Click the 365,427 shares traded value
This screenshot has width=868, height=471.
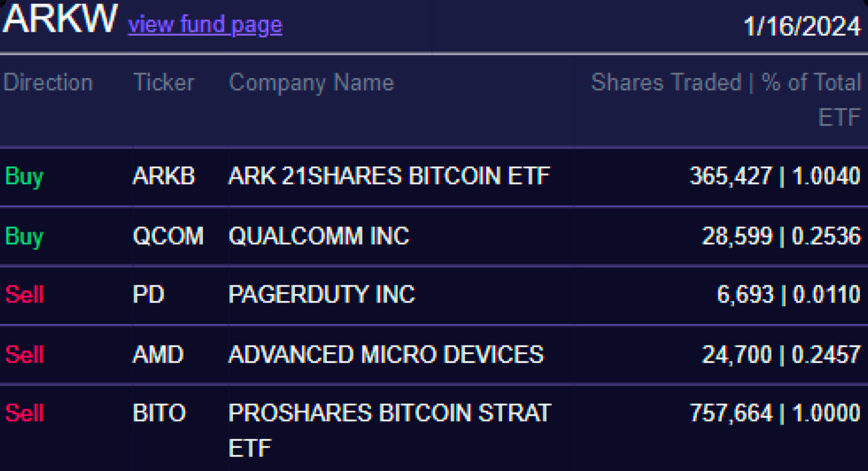click(731, 176)
